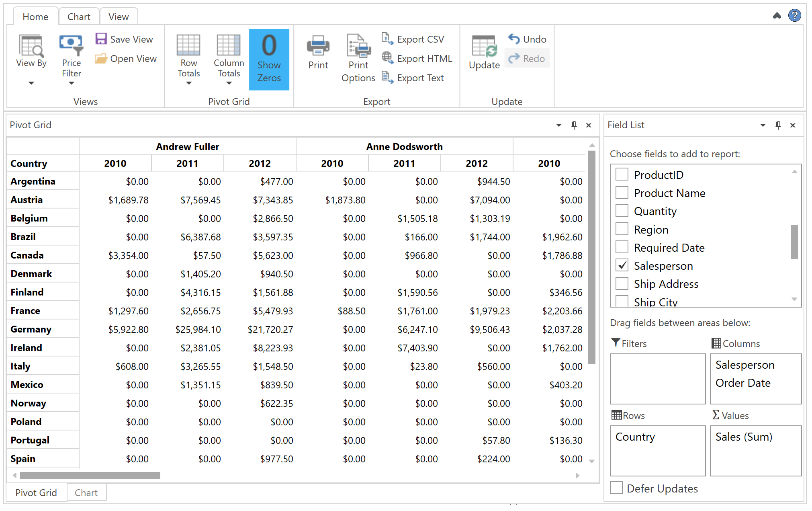Click the Columns area grid icon
This screenshot has height=511, width=812.
(x=716, y=343)
